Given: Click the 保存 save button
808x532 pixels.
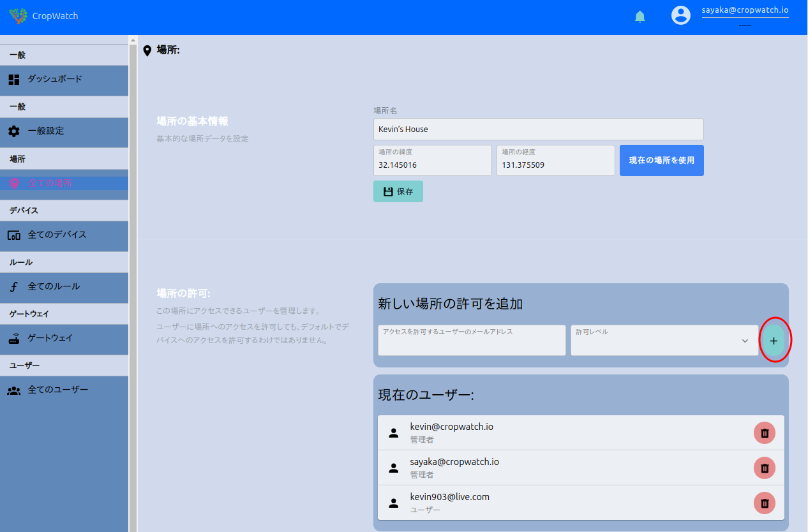Looking at the screenshot, I should coord(398,191).
